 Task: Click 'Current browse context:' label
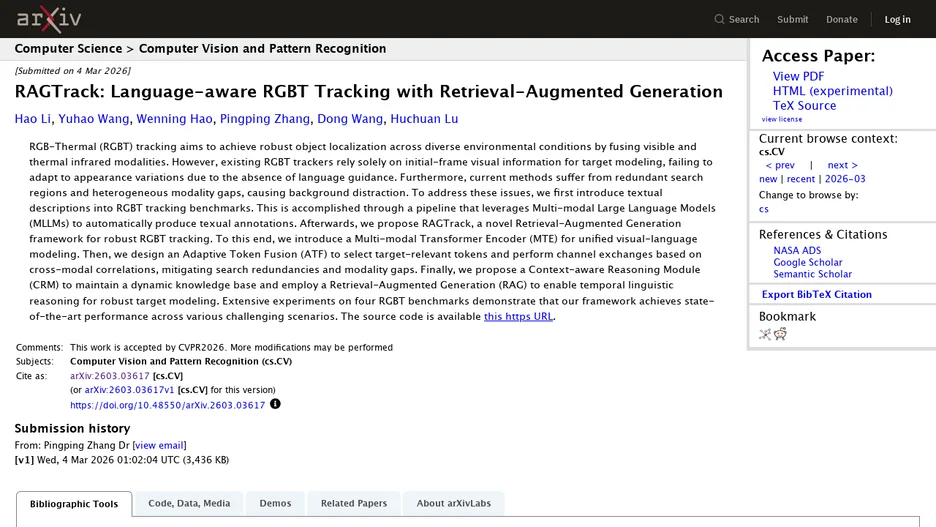click(x=828, y=138)
